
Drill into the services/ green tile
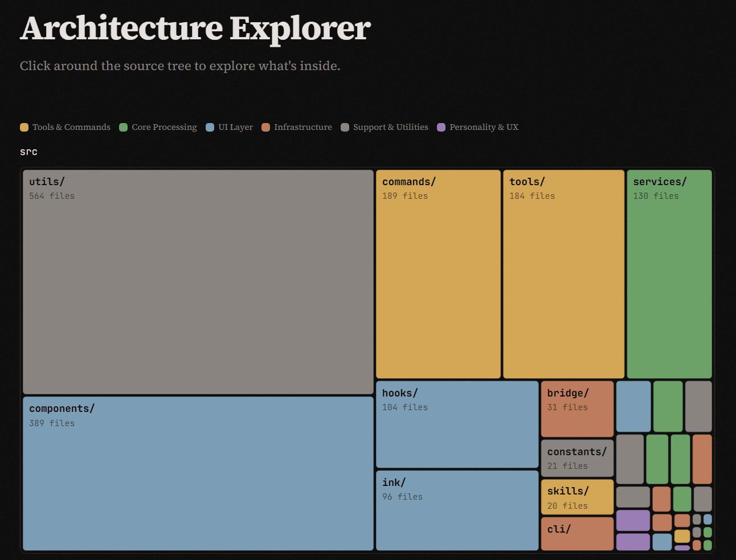[x=669, y=274]
